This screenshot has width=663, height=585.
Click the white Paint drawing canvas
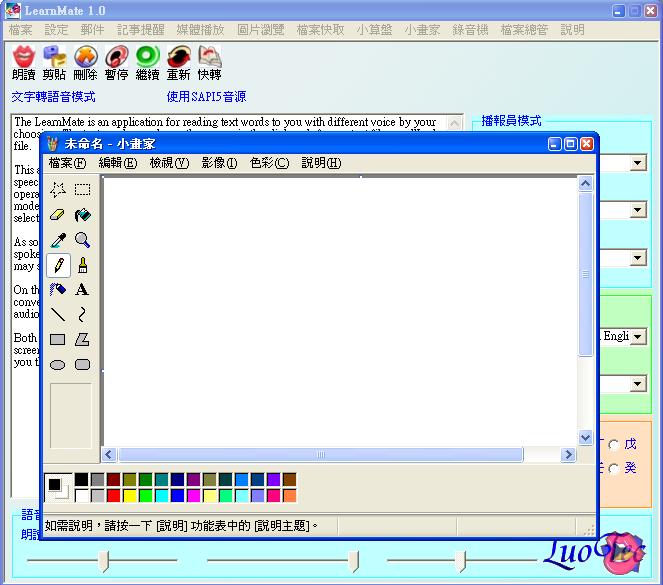(340, 312)
